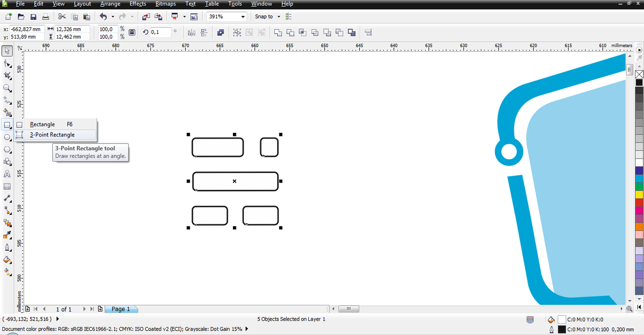Screen dimensions: 644x335
Task: Click the Group objects icon
Action: click(x=236, y=32)
